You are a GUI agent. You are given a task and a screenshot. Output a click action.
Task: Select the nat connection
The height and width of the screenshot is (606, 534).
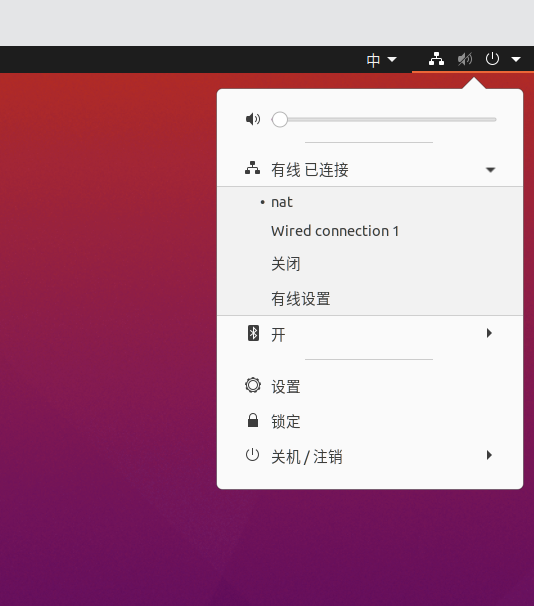370,202
